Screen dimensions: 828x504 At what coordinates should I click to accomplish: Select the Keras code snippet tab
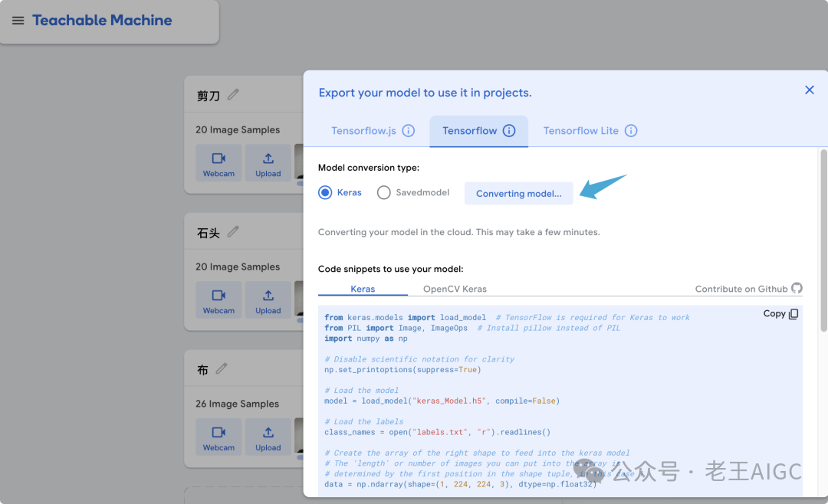pos(363,289)
